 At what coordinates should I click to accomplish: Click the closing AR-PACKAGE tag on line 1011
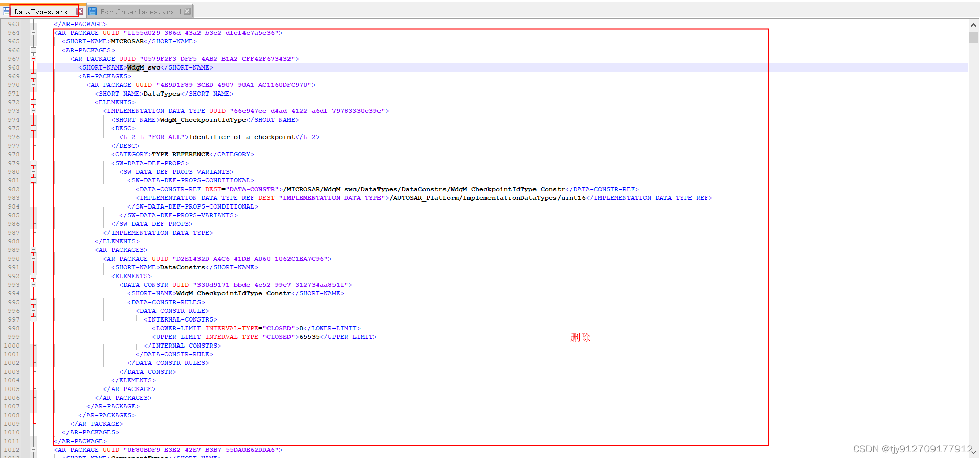(80, 441)
